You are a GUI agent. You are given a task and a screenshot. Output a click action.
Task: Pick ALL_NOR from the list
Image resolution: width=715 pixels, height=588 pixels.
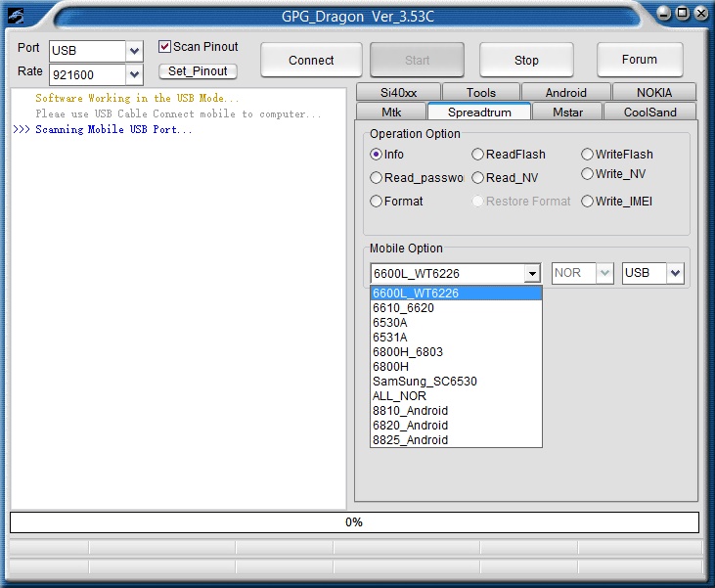[x=456, y=395]
